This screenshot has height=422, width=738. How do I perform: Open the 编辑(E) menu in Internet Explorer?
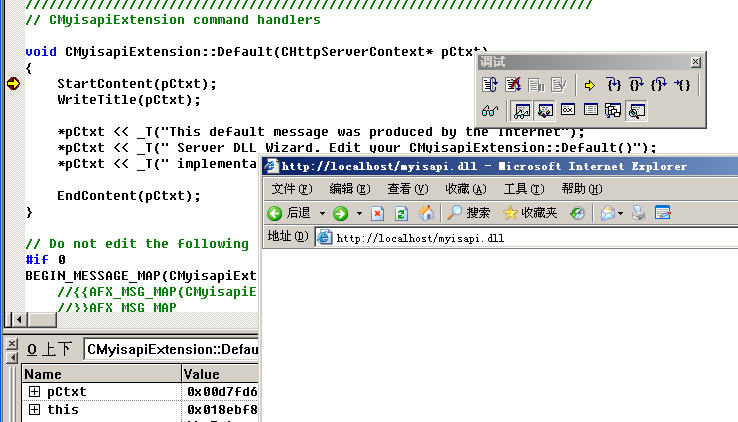[x=350, y=189]
